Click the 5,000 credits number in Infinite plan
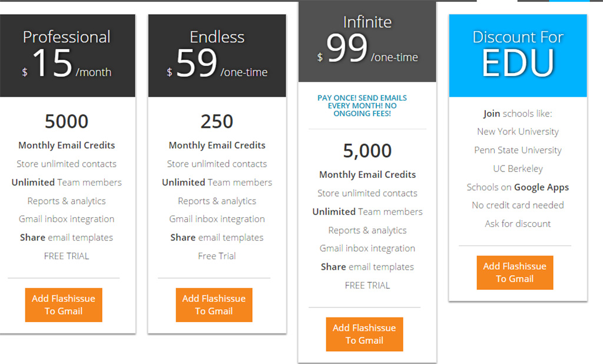Viewport: 603px width, 364px height. [367, 151]
